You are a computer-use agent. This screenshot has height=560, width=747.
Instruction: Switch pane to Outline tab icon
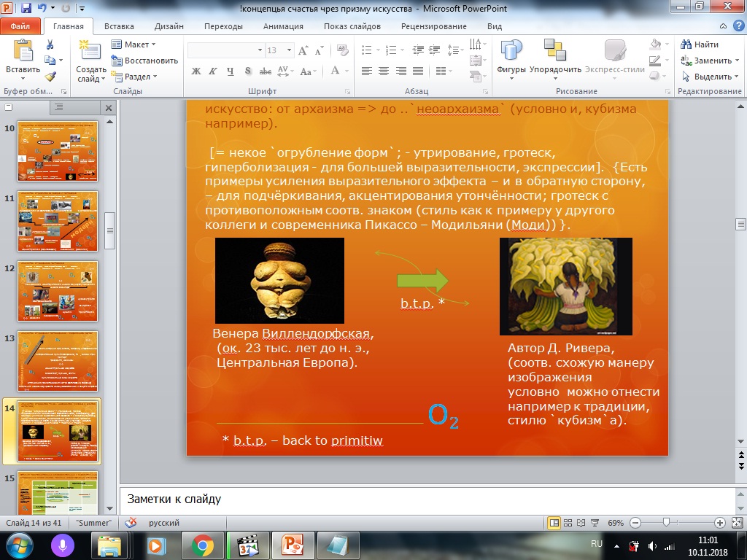pos(58,107)
